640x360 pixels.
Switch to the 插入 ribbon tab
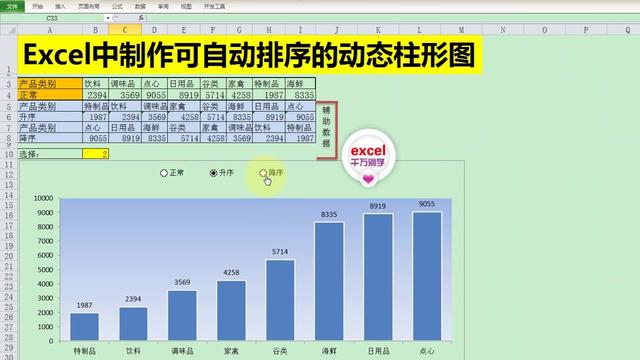click(60, 6)
